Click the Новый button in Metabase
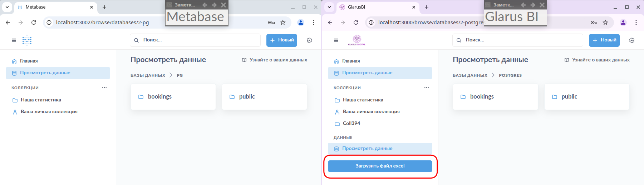Screen dimensions: 644x185 click(282, 40)
